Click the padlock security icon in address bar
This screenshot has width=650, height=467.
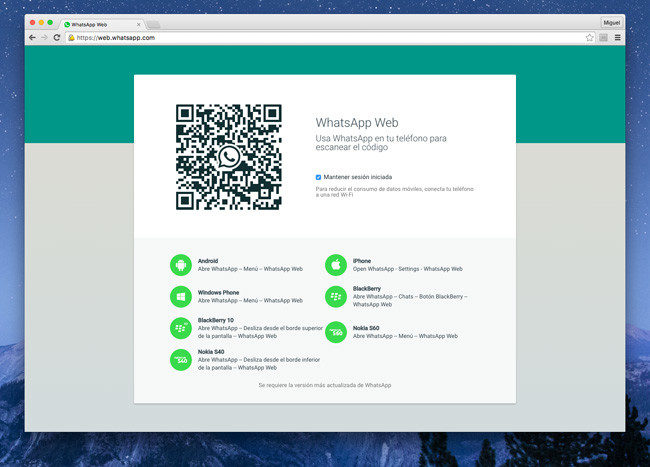point(71,38)
